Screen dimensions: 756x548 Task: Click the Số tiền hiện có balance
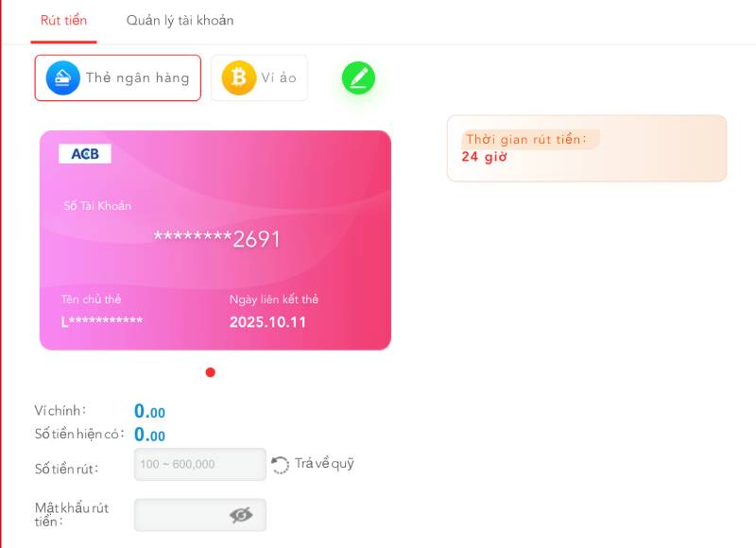(x=149, y=436)
